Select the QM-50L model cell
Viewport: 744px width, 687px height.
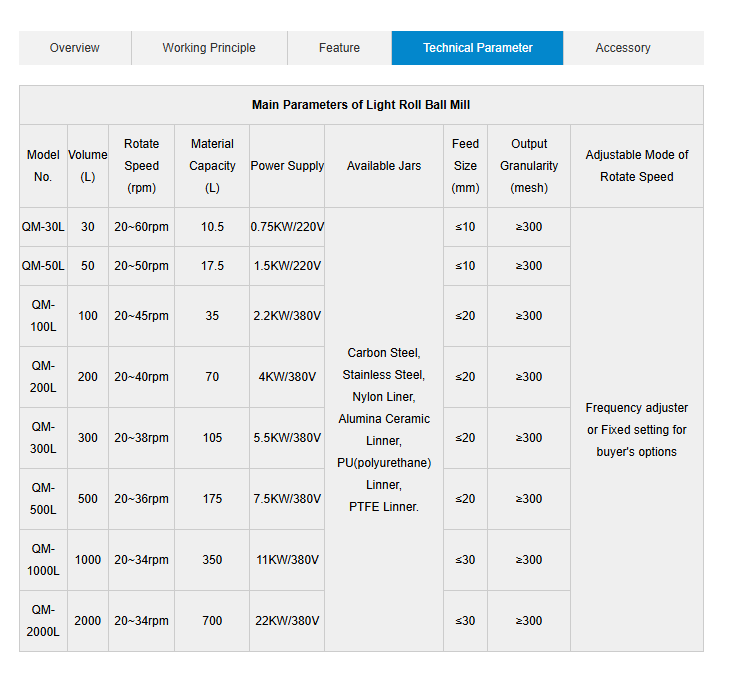pyautogui.click(x=43, y=266)
